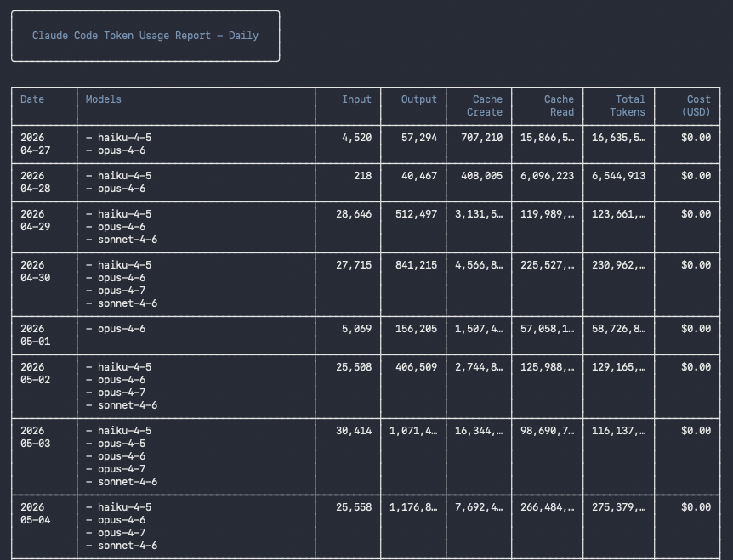
Task: Click cache read value starting 57,058,1
Action: click(x=547, y=329)
